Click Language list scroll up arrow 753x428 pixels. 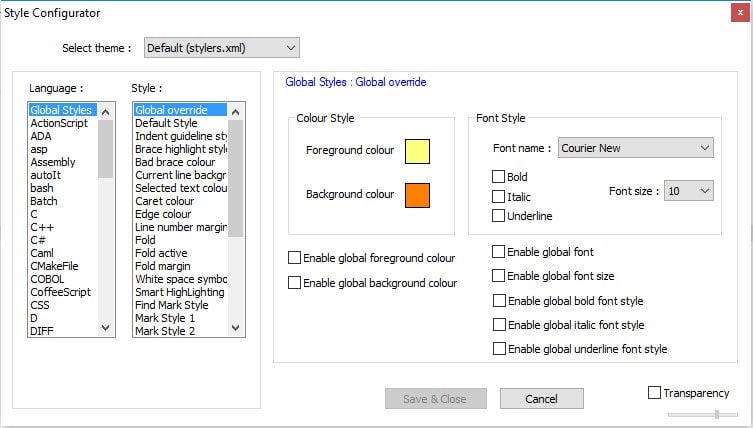coord(106,112)
